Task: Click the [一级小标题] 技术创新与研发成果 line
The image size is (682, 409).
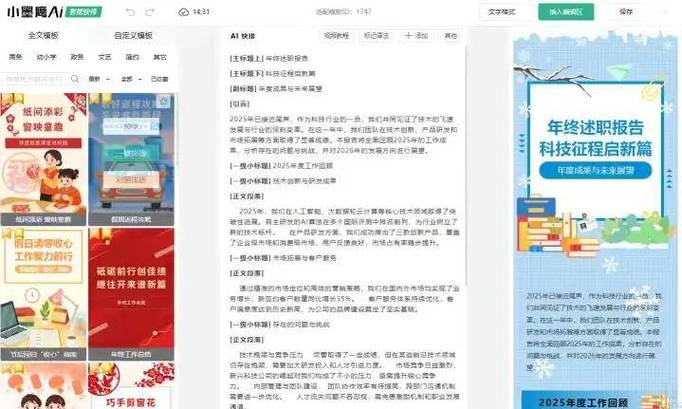Action: coord(283,181)
